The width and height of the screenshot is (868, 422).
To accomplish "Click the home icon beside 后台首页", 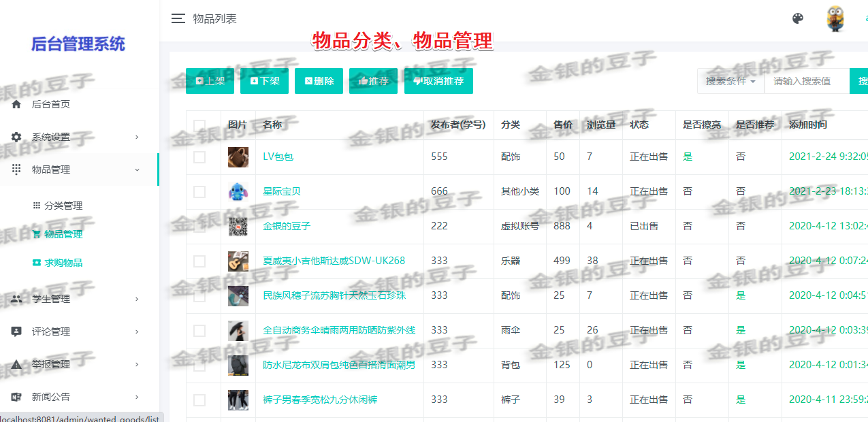I will pyautogui.click(x=16, y=104).
